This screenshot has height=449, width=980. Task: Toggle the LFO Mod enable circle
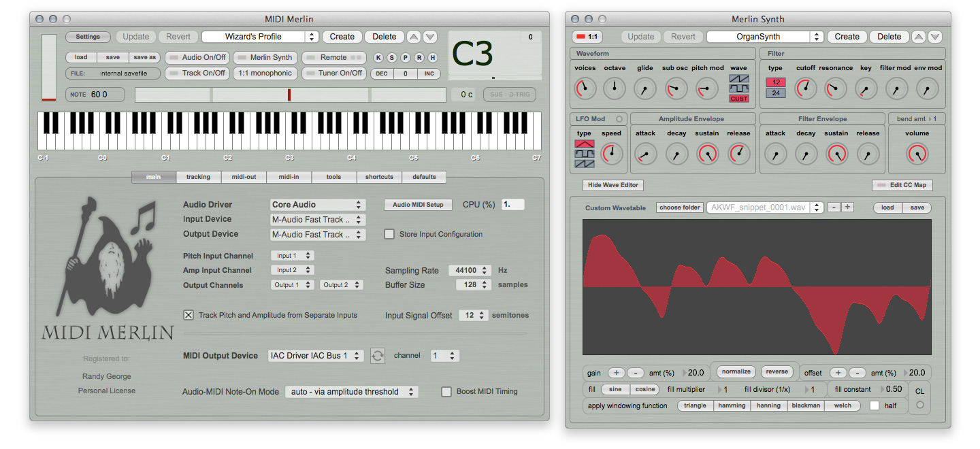coord(619,119)
